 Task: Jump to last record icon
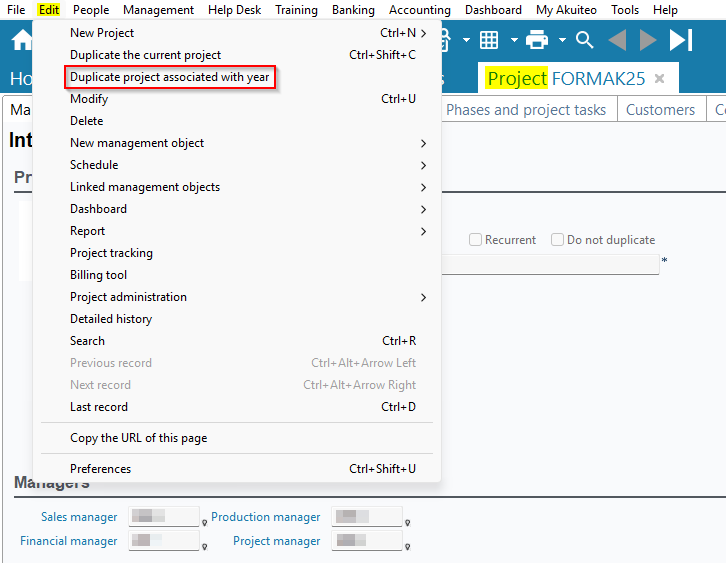coord(681,40)
